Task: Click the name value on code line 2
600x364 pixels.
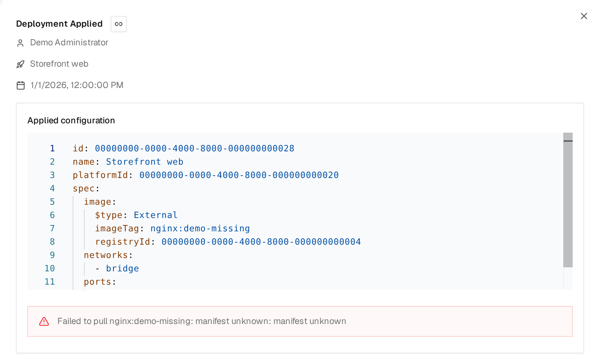Action: pyautogui.click(x=145, y=162)
